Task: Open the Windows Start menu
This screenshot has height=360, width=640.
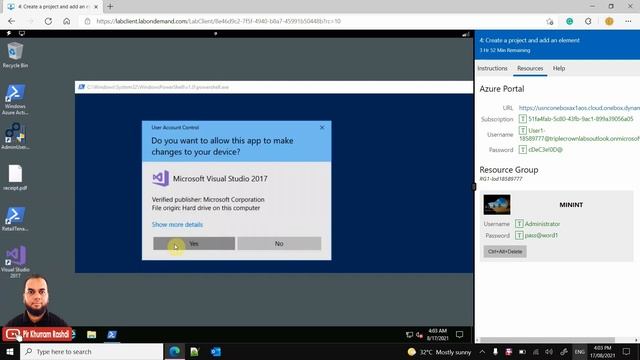Action: [10, 351]
